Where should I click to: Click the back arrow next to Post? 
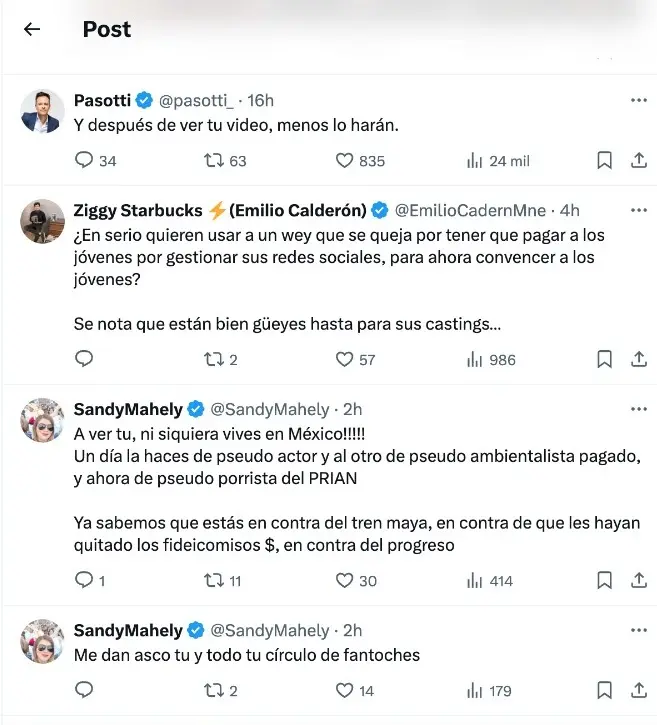tap(32, 29)
